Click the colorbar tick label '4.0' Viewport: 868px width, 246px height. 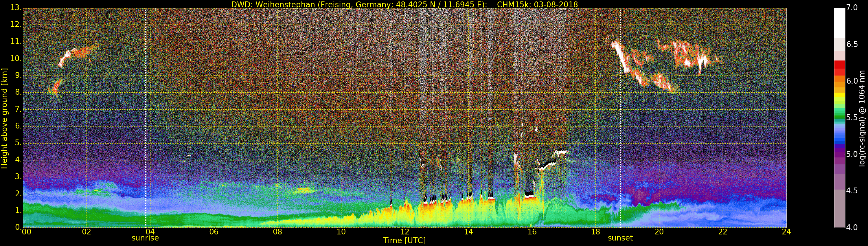852,227
